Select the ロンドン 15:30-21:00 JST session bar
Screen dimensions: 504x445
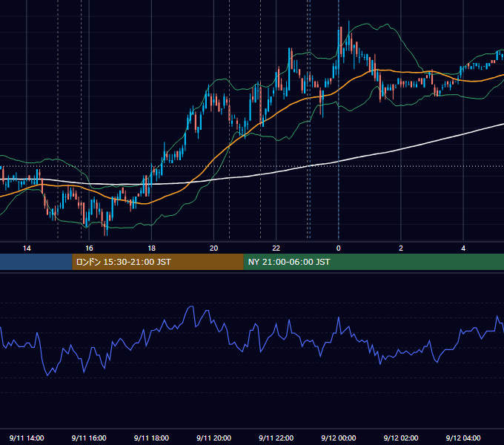(158, 262)
